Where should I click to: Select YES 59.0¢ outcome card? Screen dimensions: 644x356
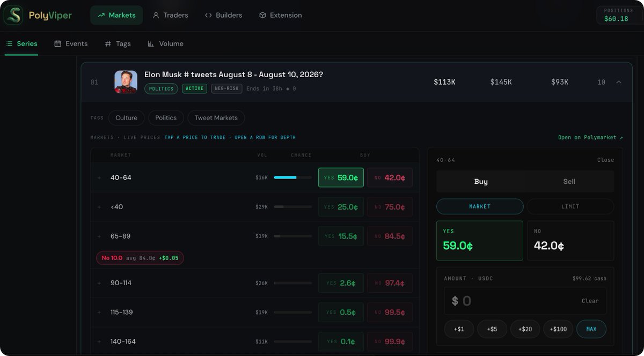480,241
